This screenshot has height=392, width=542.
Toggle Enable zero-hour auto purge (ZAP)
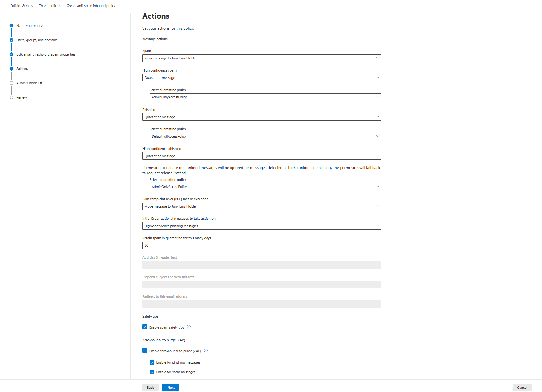coord(145,350)
